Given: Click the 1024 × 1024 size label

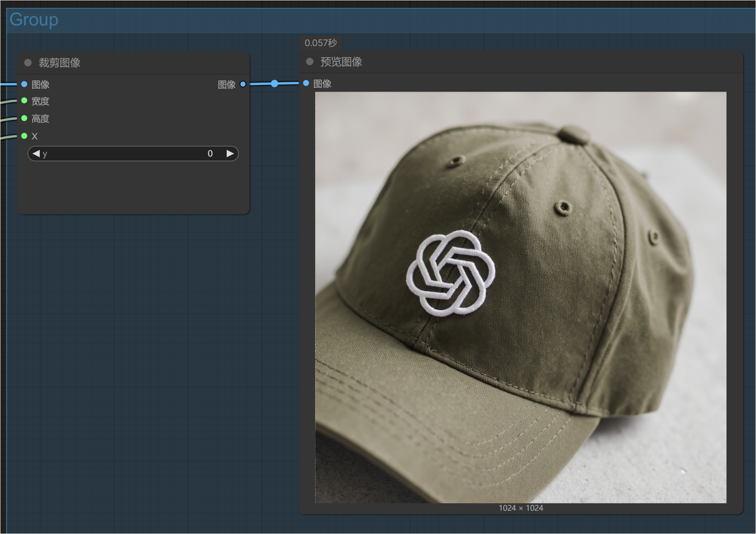Looking at the screenshot, I should click(x=521, y=508).
